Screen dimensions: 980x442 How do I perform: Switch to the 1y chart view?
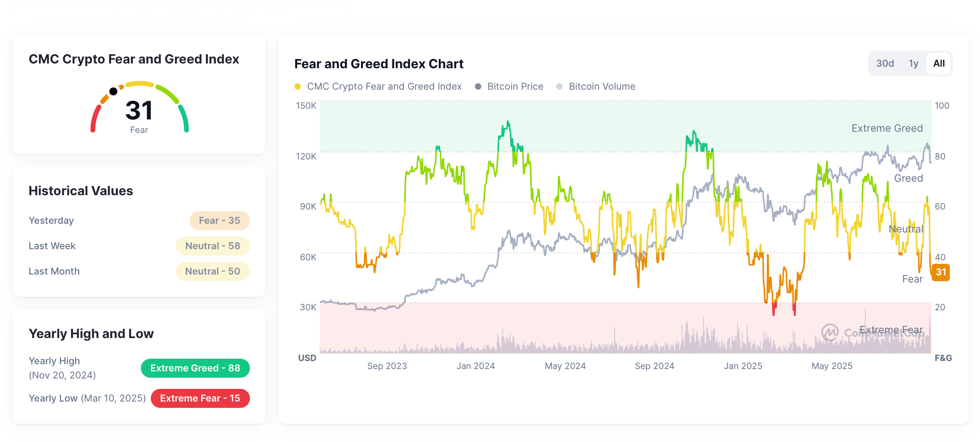913,63
